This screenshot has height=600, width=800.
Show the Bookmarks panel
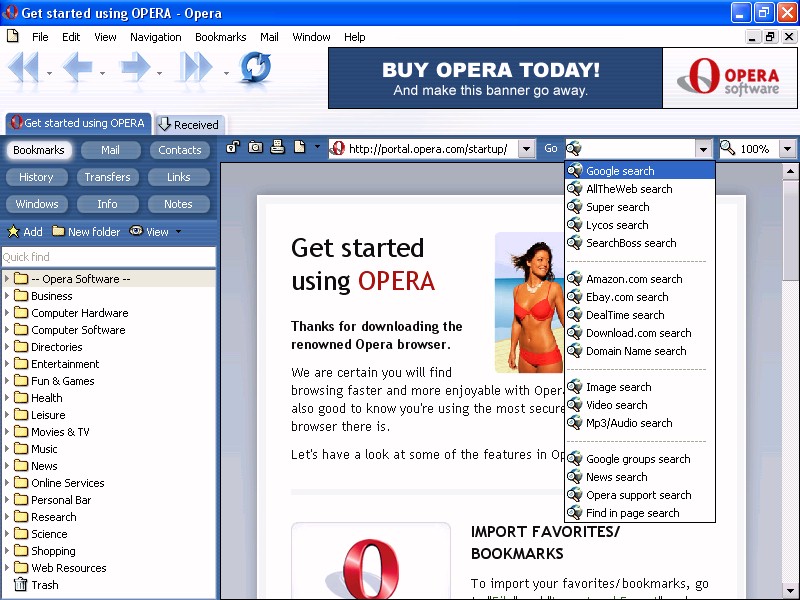coord(39,150)
